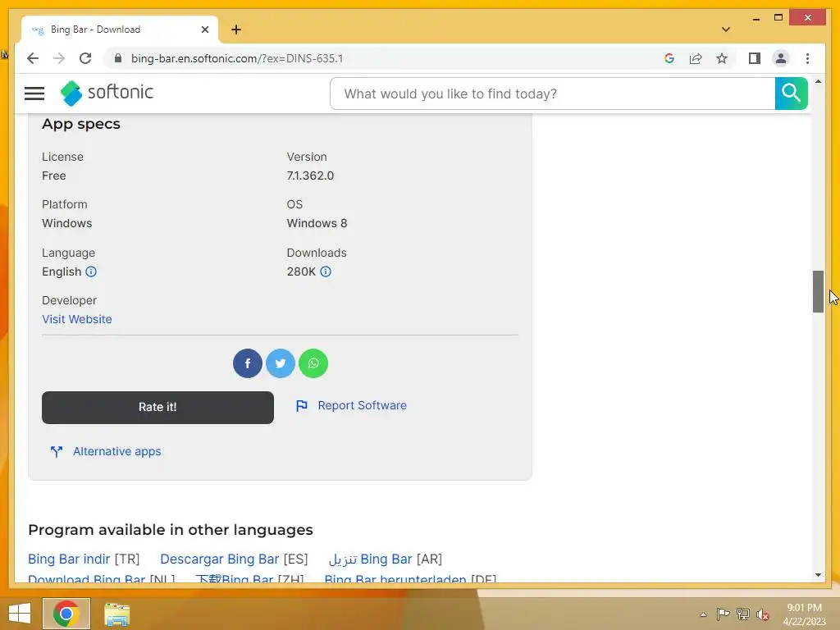The image size is (840, 630).
Task: Click the info icon next to English
Action: pos(91,272)
